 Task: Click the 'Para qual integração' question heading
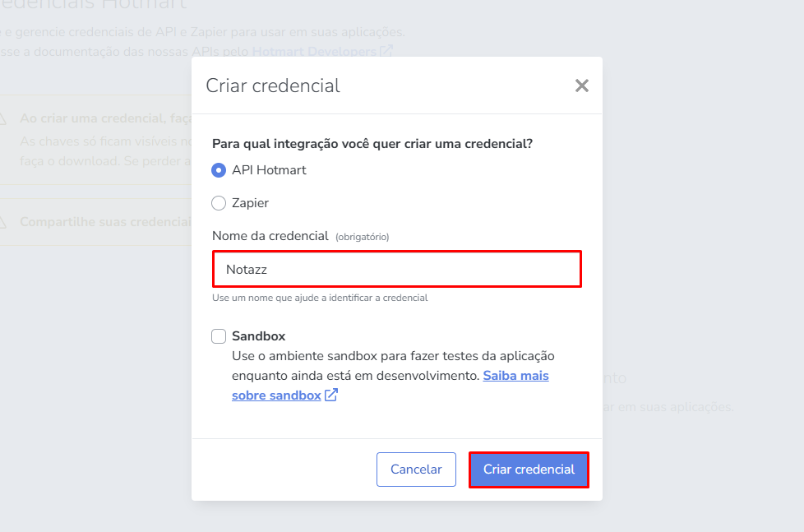coord(372,144)
